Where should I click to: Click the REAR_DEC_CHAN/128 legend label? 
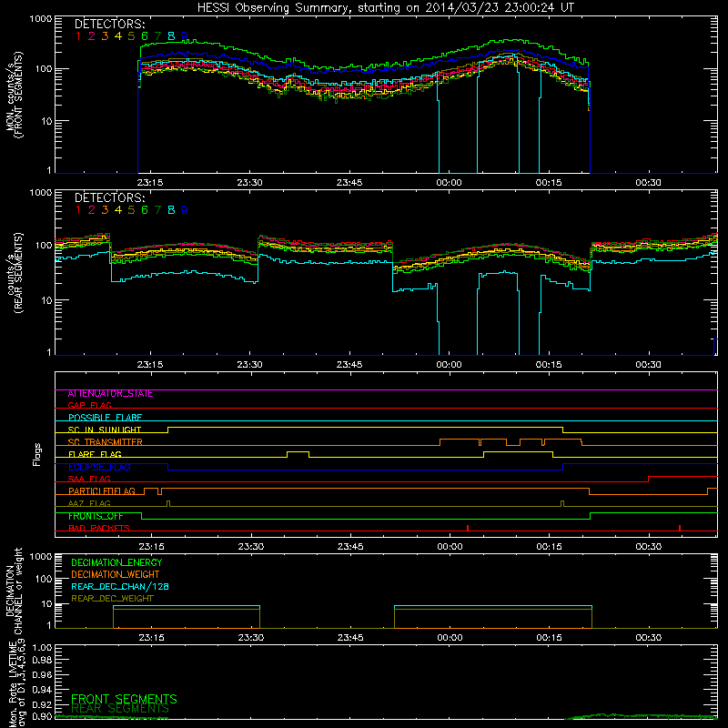pos(120,587)
